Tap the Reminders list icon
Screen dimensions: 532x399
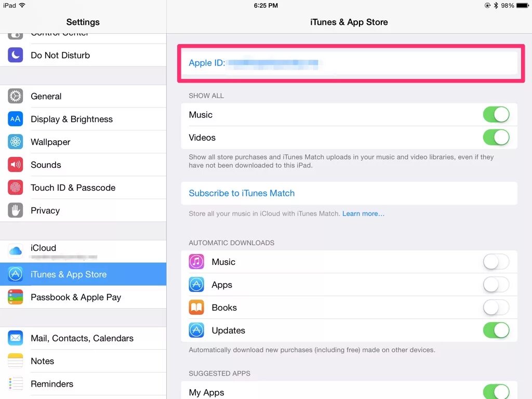(15, 384)
